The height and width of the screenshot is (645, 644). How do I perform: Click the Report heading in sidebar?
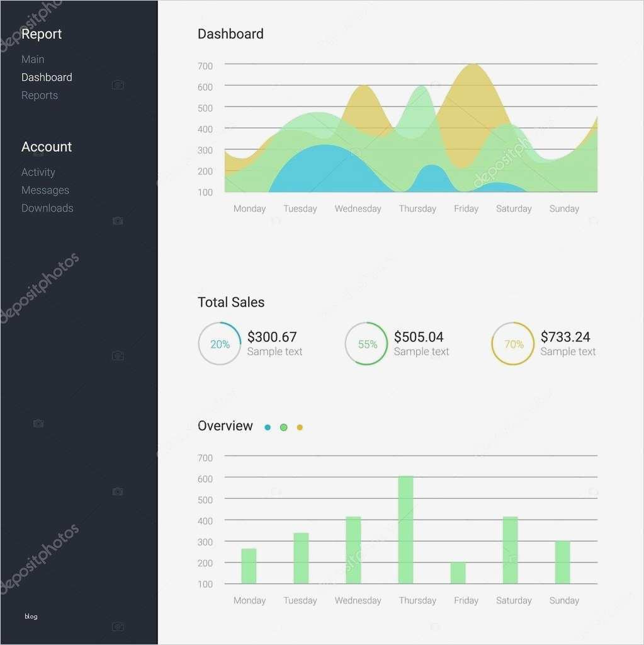pos(42,34)
